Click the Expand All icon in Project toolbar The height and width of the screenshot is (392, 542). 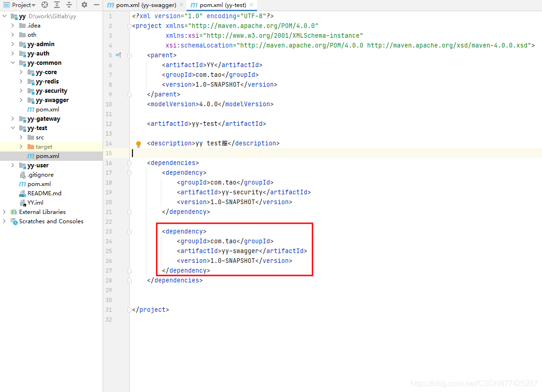coord(56,5)
